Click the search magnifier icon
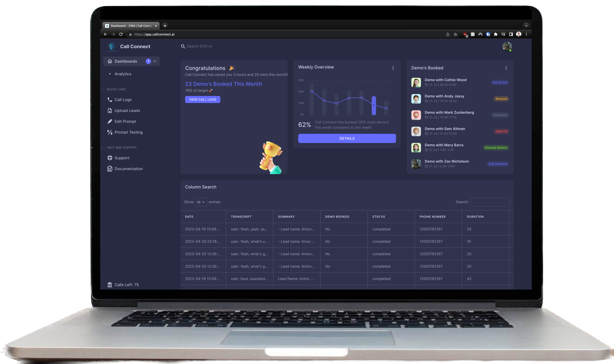The width and height of the screenshot is (614, 364). (183, 46)
